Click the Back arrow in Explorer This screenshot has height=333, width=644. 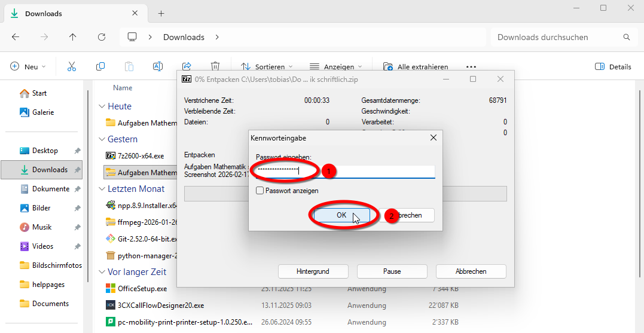tap(15, 37)
